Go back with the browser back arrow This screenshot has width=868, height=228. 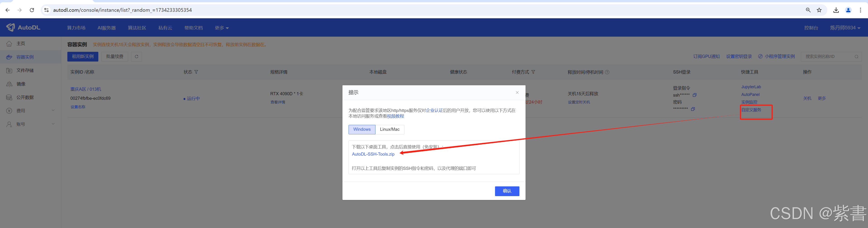click(x=7, y=10)
